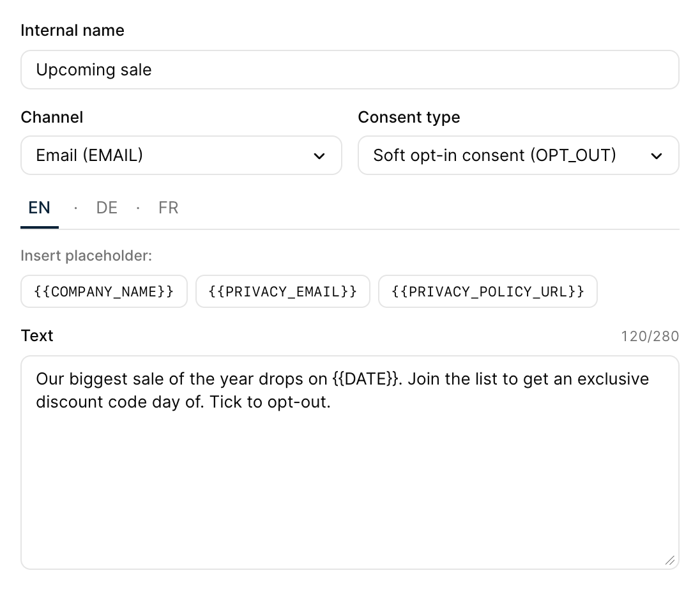
Task: Click inside the Text message textarea
Action: tap(350, 463)
